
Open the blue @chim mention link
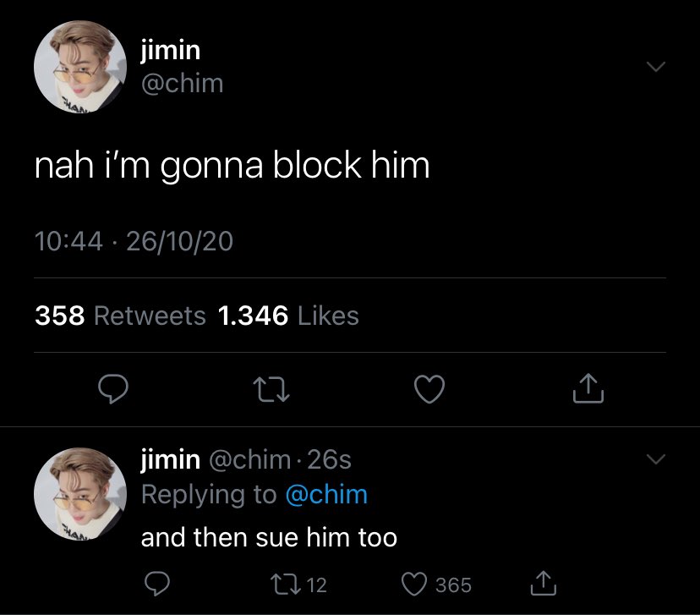326,495
